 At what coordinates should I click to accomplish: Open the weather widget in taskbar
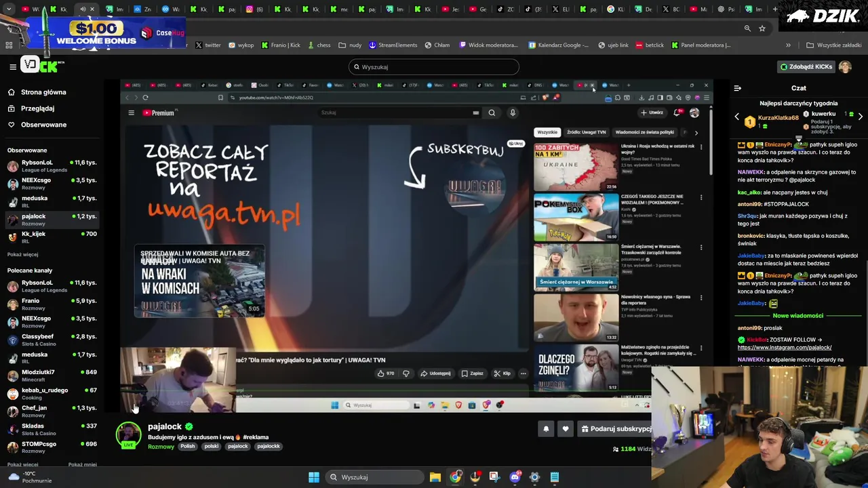click(x=31, y=477)
